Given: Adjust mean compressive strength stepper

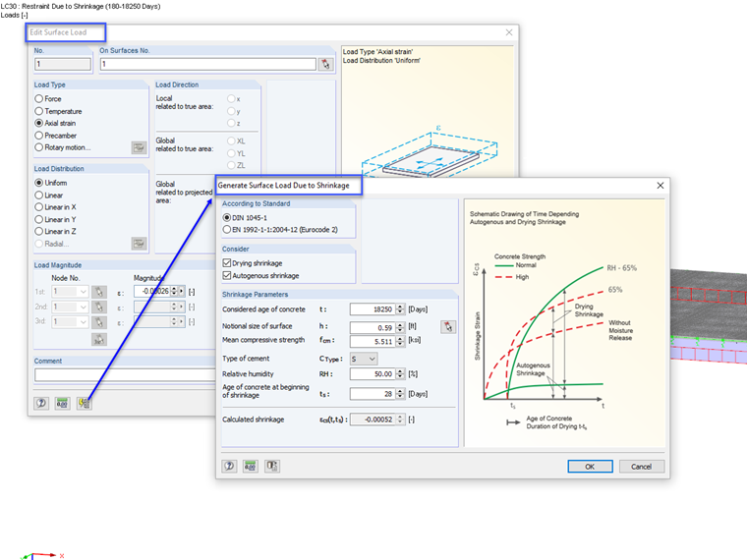Looking at the screenshot, I should coord(400,341).
